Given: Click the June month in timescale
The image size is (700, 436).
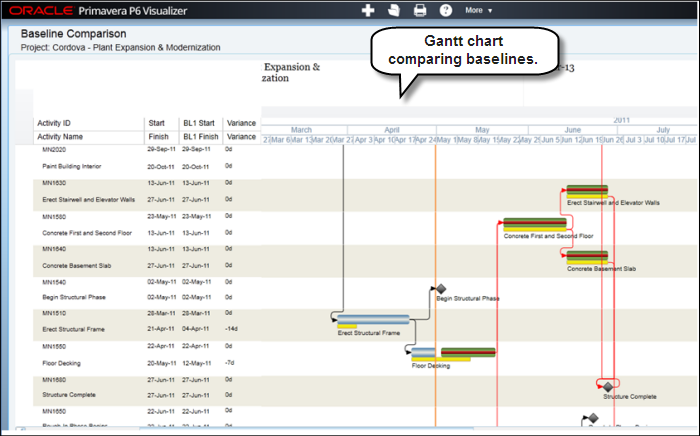Looking at the screenshot, I should click(573, 130).
